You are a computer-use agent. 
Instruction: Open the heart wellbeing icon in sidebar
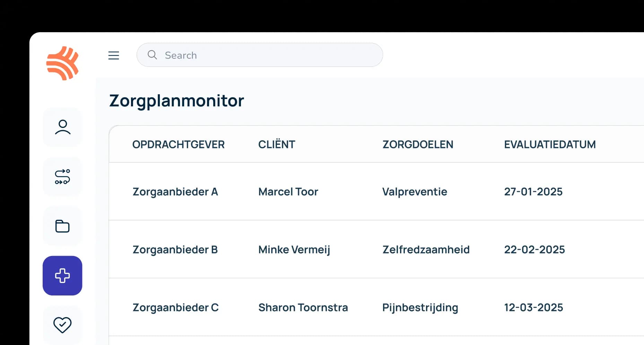tap(62, 324)
